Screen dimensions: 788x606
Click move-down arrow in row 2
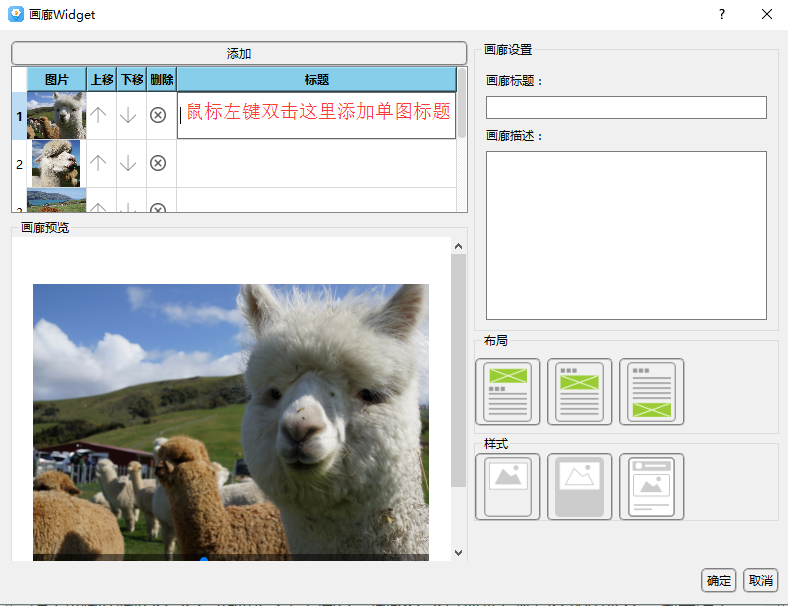pyautogui.click(x=128, y=163)
